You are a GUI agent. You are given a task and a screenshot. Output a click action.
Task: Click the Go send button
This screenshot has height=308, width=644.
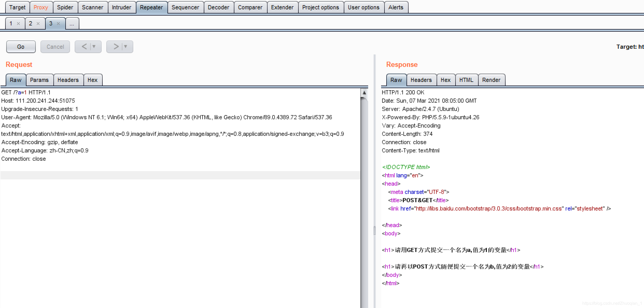21,47
